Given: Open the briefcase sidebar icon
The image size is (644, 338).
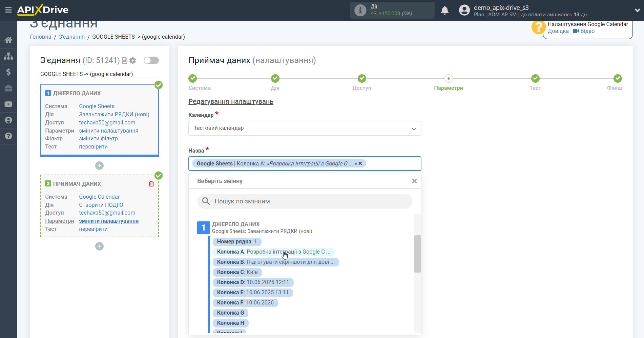Looking at the screenshot, I should (8, 88).
